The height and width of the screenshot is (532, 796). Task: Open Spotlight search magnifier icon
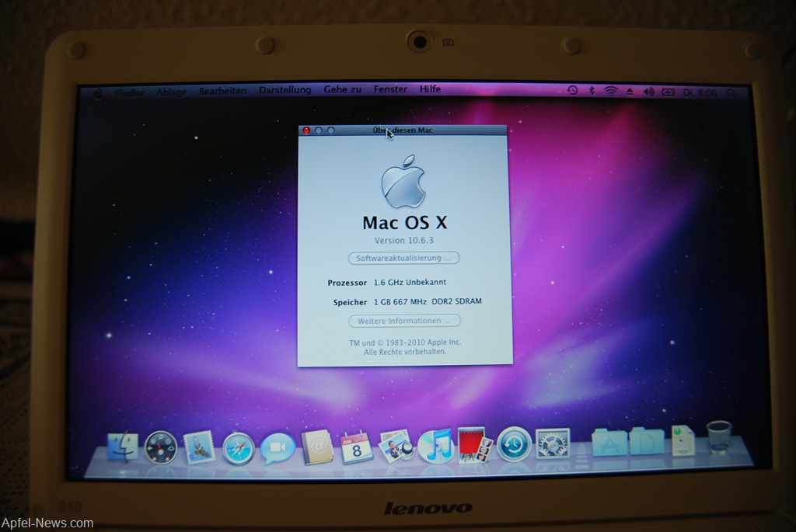coord(731,92)
